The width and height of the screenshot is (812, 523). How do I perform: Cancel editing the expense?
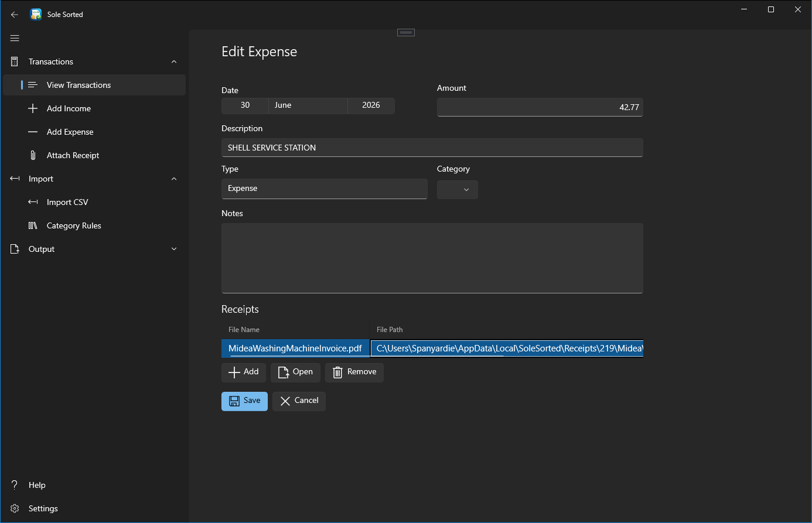click(299, 401)
